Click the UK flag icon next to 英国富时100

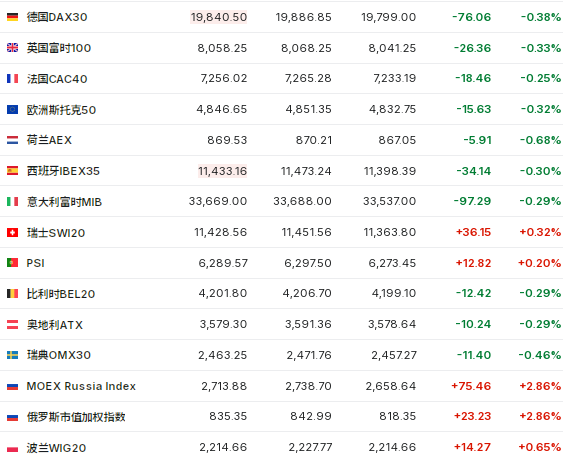click(12, 48)
